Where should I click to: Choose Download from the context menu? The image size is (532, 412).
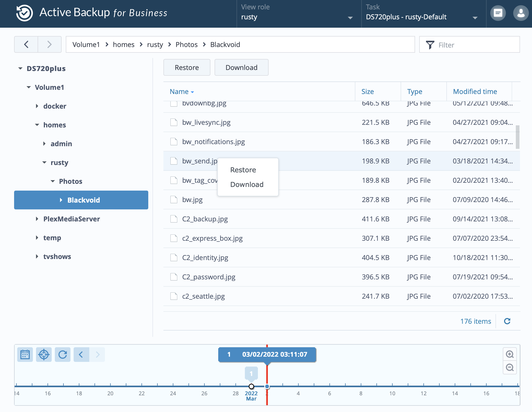point(248,184)
